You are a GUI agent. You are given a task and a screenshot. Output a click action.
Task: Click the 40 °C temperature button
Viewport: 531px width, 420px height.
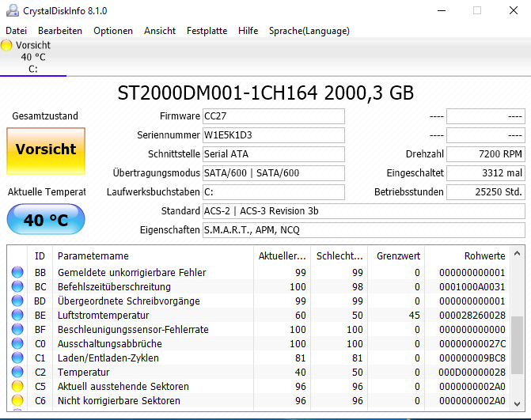point(46,219)
